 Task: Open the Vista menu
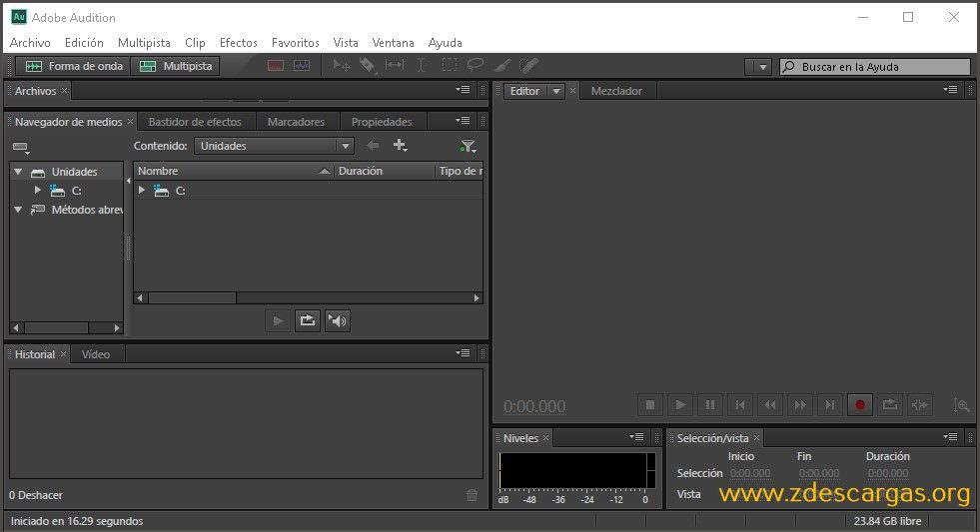[x=346, y=43]
